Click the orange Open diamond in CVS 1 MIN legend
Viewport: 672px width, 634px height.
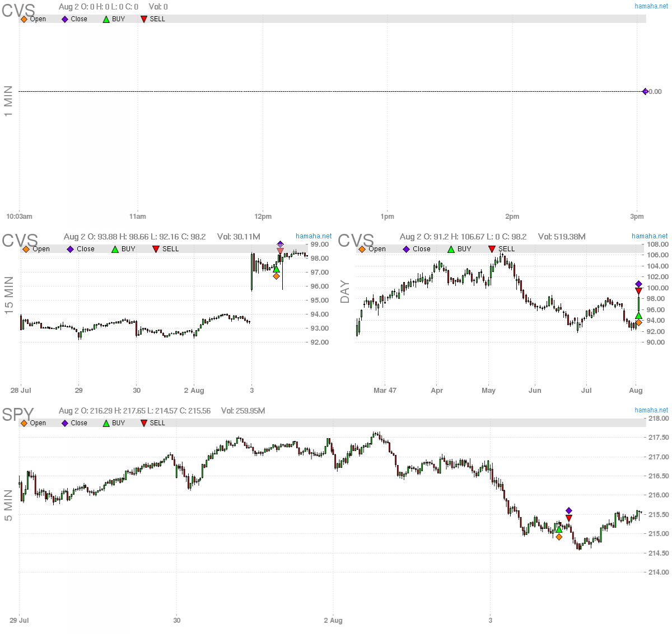pos(24,19)
